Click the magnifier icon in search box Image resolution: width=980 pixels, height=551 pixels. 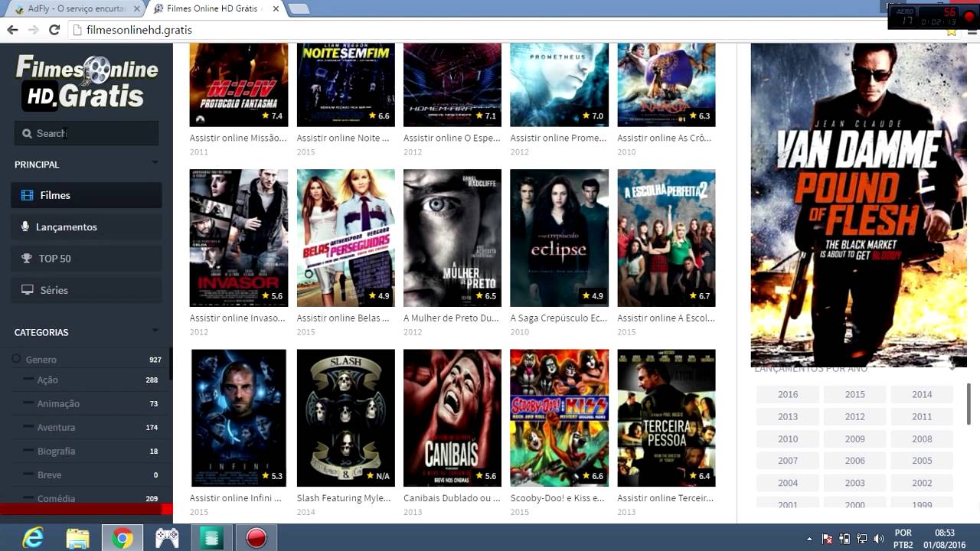coord(27,133)
